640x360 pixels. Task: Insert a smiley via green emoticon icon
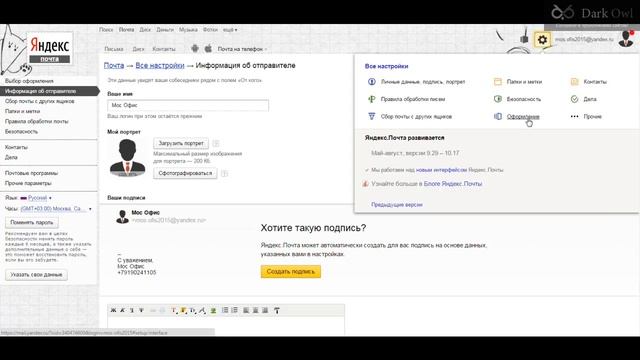click(213, 311)
